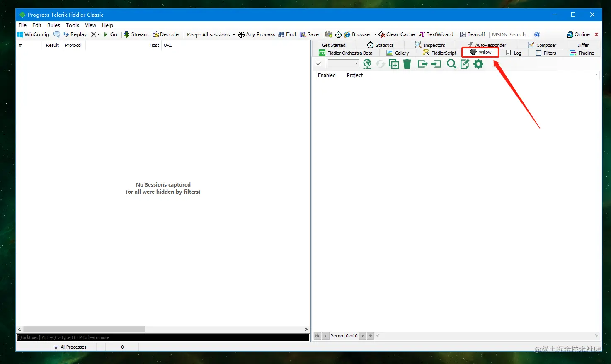Open Willow settings gear icon
Image resolution: width=611 pixels, height=364 pixels.
coord(478,64)
